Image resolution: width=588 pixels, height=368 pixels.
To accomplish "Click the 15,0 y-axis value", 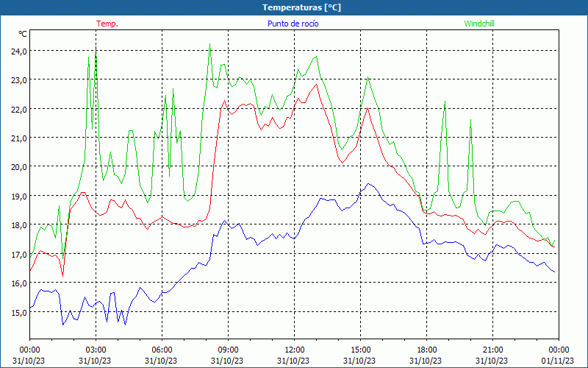I will (x=19, y=312).
